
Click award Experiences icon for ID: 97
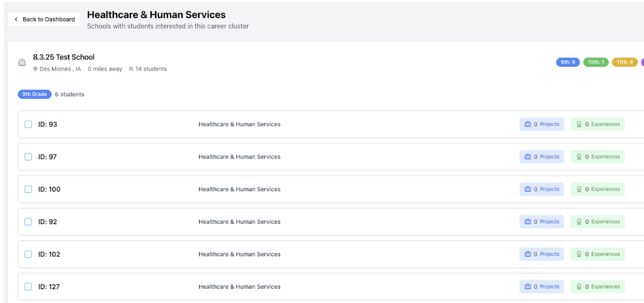tap(579, 157)
